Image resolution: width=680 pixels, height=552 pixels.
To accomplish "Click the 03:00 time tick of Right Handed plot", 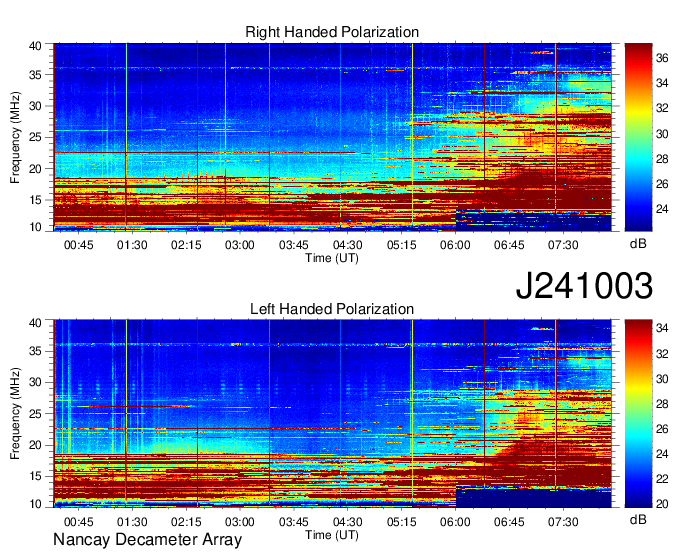I will coord(240,245).
